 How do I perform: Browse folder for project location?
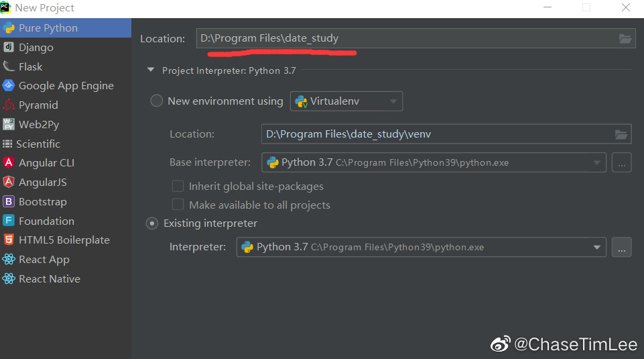tap(625, 39)
